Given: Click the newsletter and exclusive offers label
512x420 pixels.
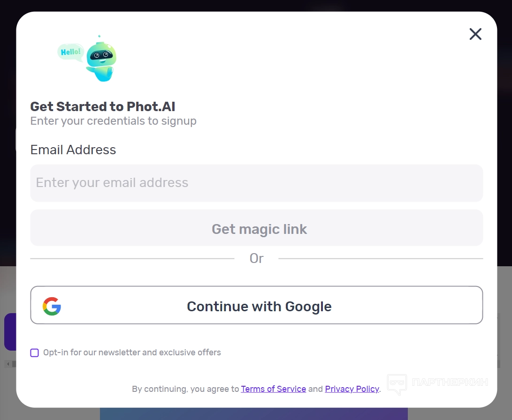Looking at the screenshot, I should click(132, 352).
